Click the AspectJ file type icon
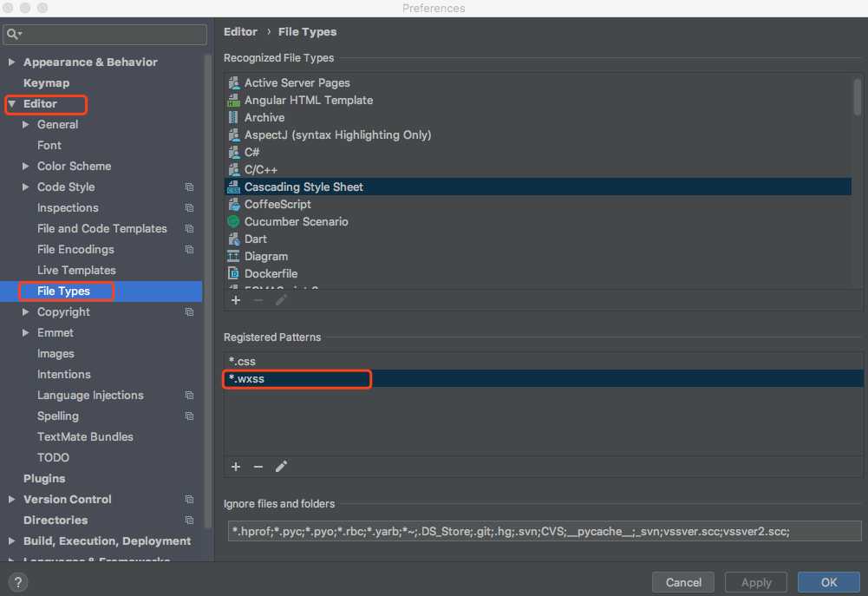Screen dimensions: 868x596 coord(233,134)
